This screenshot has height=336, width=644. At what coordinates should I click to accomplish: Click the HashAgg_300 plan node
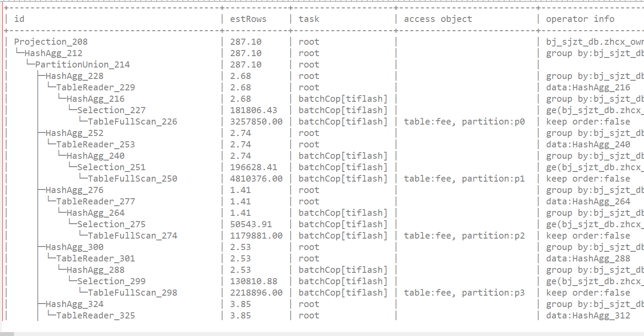(75, 247)
